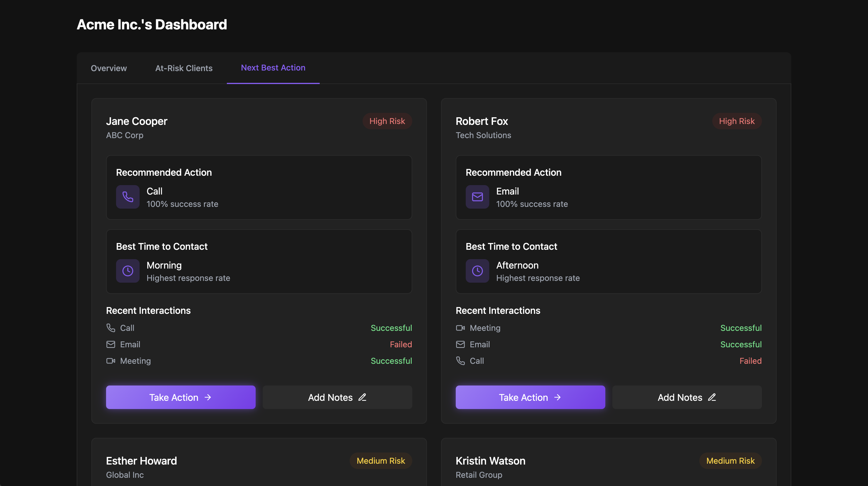Image resolution: width=868 pixels, height=486 pixels.
Task: Select the Esther Howard client name
Action: point(141,461)
